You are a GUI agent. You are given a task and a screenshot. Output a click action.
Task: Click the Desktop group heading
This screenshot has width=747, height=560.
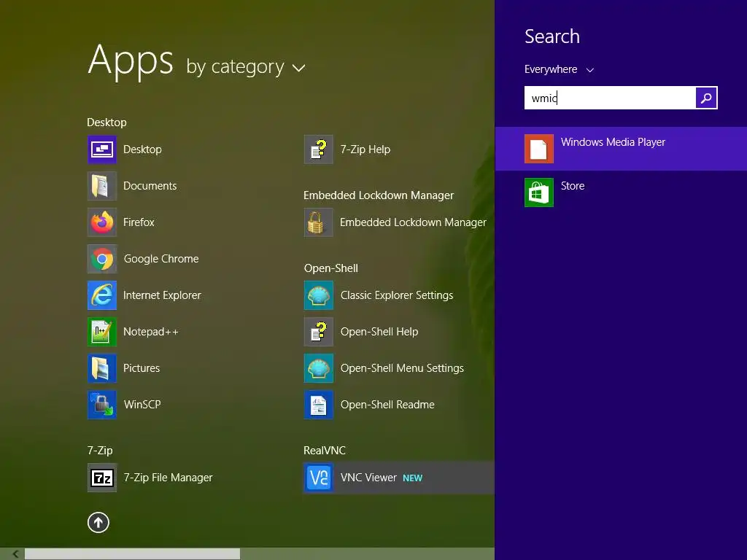(107, 122)
